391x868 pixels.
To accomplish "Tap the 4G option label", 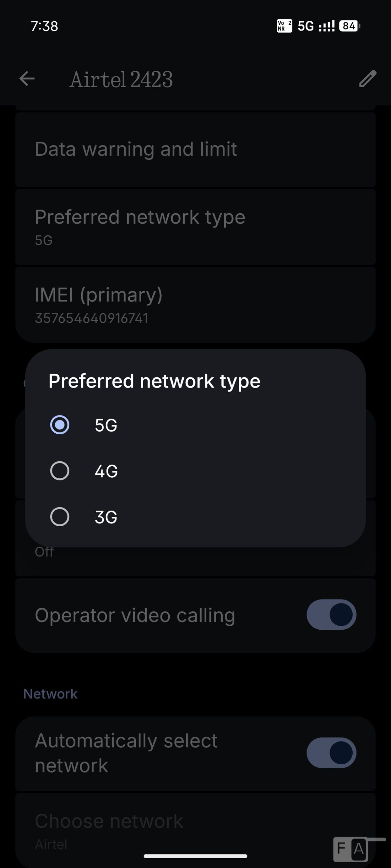I will (x=106, y=471).
